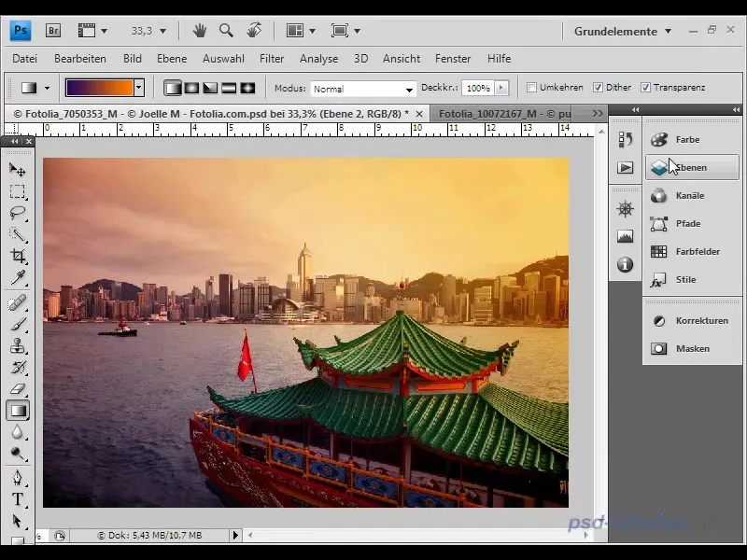The image size is (747, 560).
Task: Choose diamond gradient style
Action: click(x=247, y=88)
